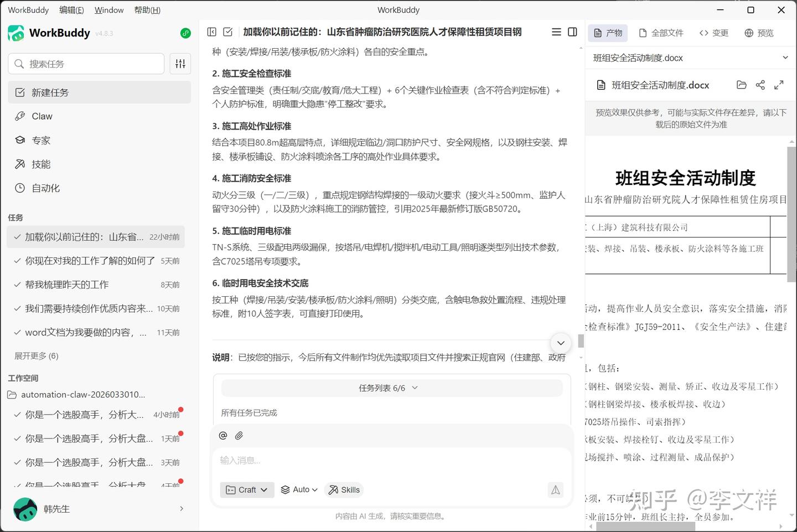Expand 展开更多 (6) tasks
Viewport: 797px width, 532px height.
[37, 356]
